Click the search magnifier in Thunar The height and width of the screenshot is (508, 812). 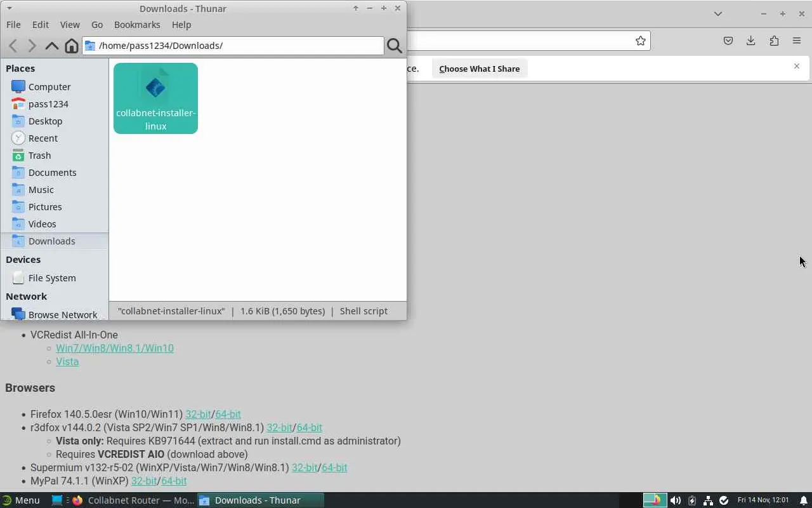[x=394, y=46]
